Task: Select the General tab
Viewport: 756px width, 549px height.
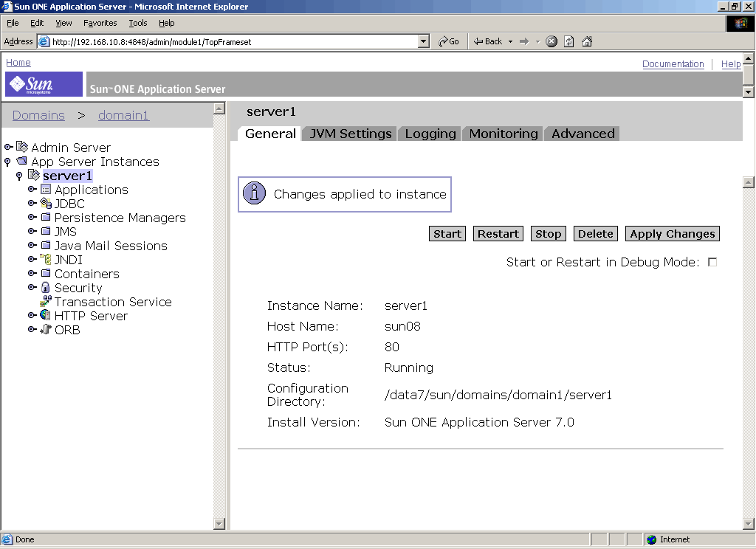Action: [x=270, y=134]
